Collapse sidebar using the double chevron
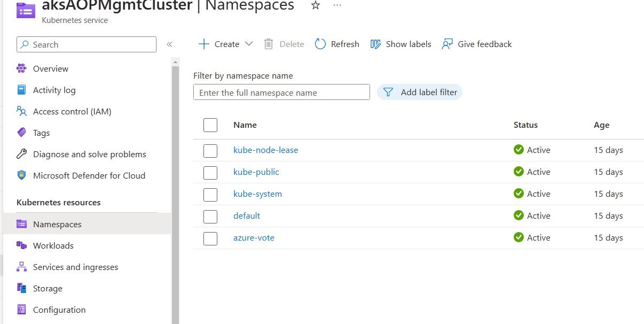This screenshot has width=644, height=324. click(x=169, y=44)
